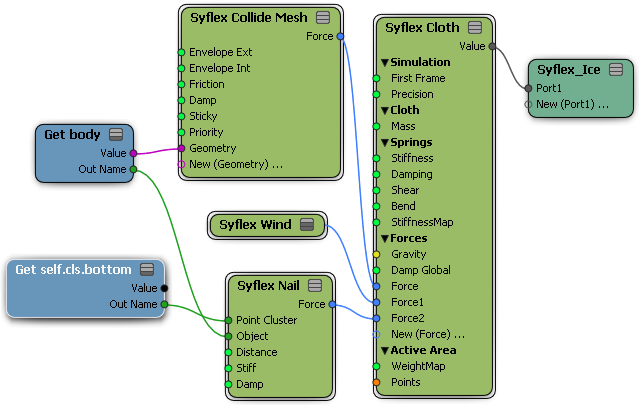Click the Stiffness input port
Viewport: 639px width, 405px height.
tap(377, 158)
